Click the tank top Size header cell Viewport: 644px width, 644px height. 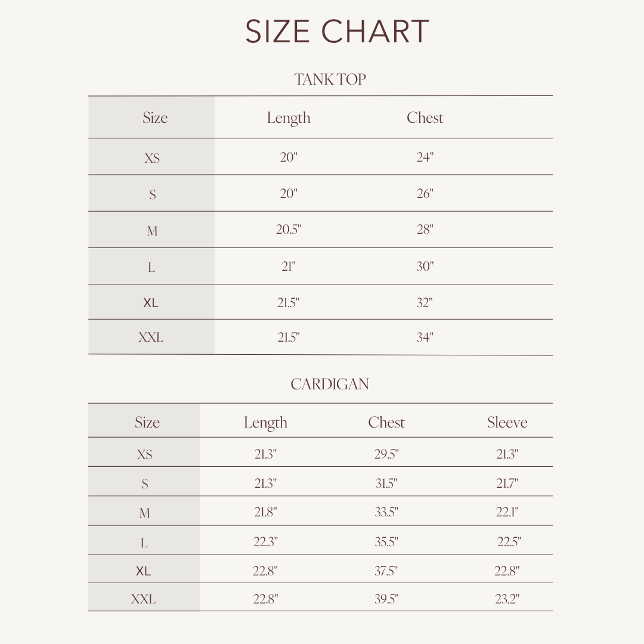pyautogui.click(x=155, y=118)
